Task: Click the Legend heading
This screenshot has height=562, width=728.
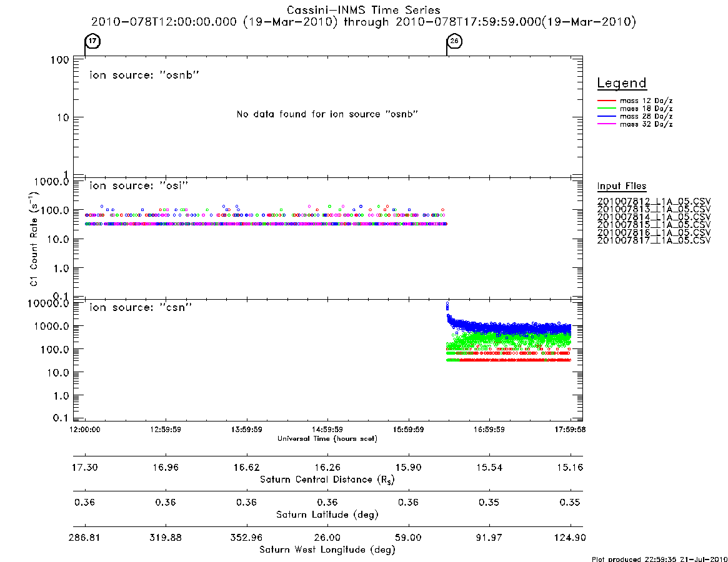Action: tap(622, 84)
